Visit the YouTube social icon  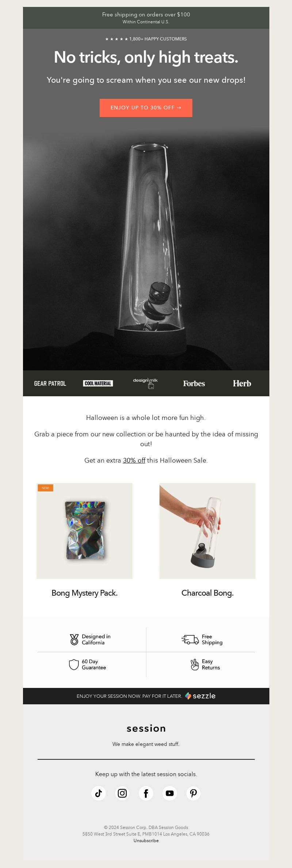point(170,793)
